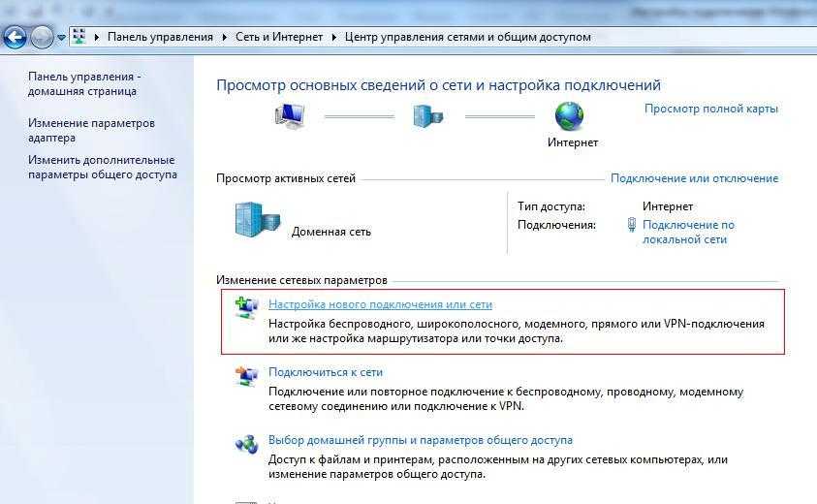Open Изменение параметров адаптера link
This screenshot has width=817, height=504.
tap(91, 130)
